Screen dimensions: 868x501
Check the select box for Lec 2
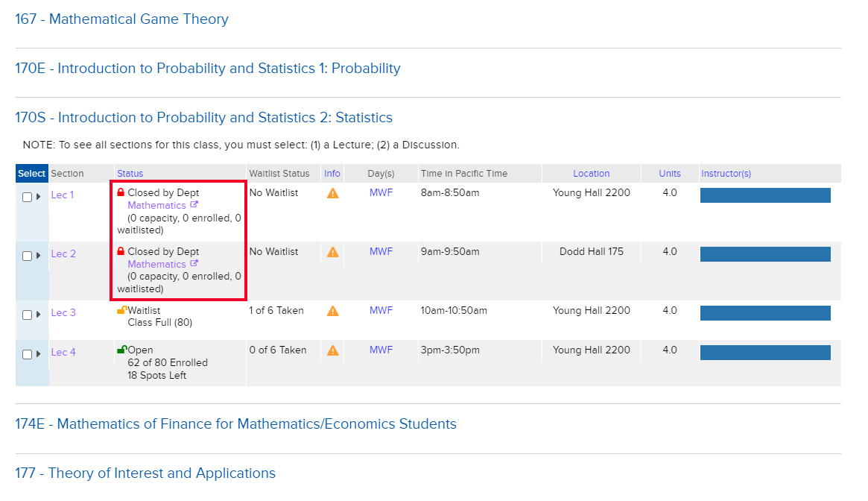27,256
